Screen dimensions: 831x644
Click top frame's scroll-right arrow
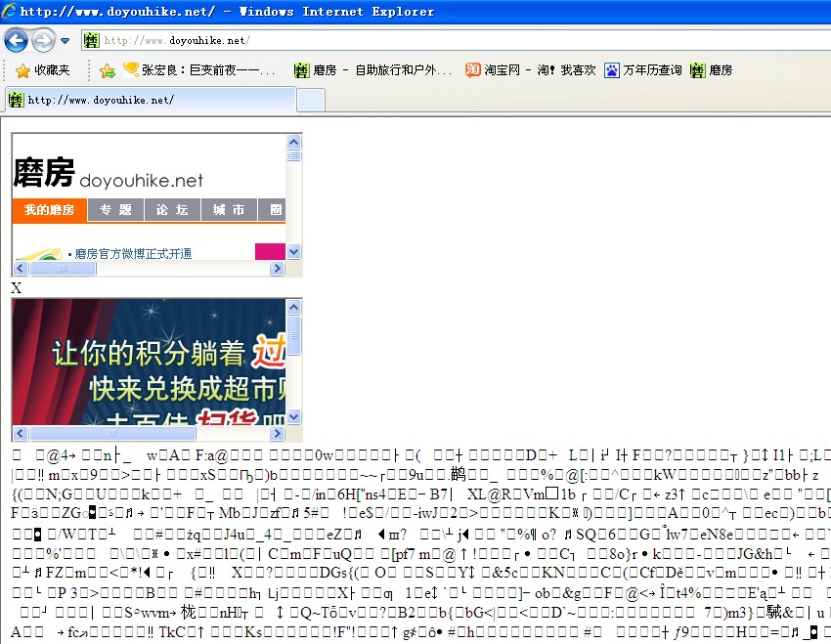click(x=277, y=269)
